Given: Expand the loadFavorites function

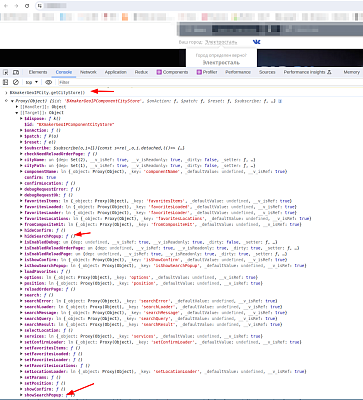Looking at the screenshot, I should coord(22,272).
